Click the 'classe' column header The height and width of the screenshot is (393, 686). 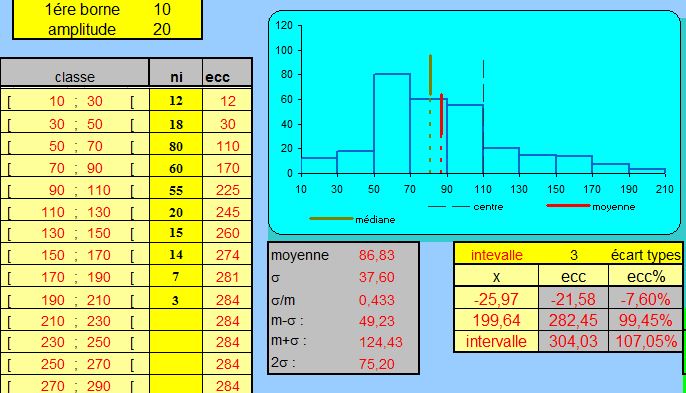point(75,77)
